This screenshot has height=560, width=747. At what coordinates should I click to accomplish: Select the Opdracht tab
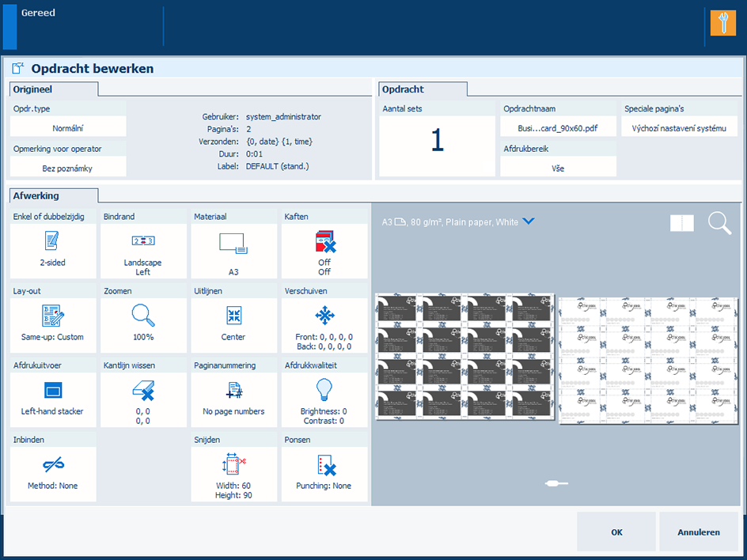pyautogui.click(x=422, y=89)
